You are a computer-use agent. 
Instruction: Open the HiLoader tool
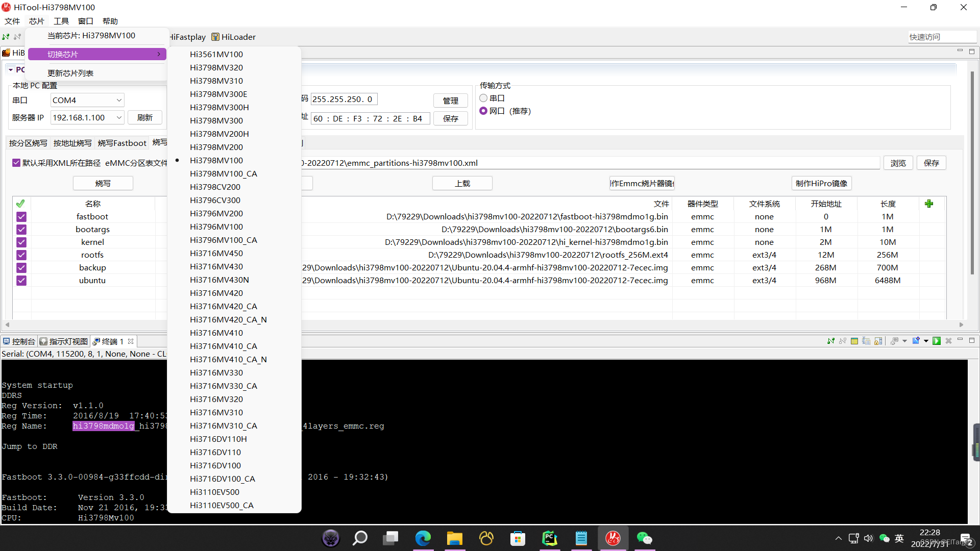pyautogui.click(x=233, y=37)
